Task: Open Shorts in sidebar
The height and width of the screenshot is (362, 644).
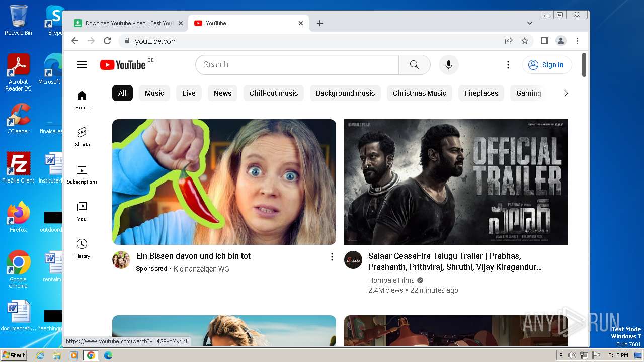Action: [x=82, y=137]
